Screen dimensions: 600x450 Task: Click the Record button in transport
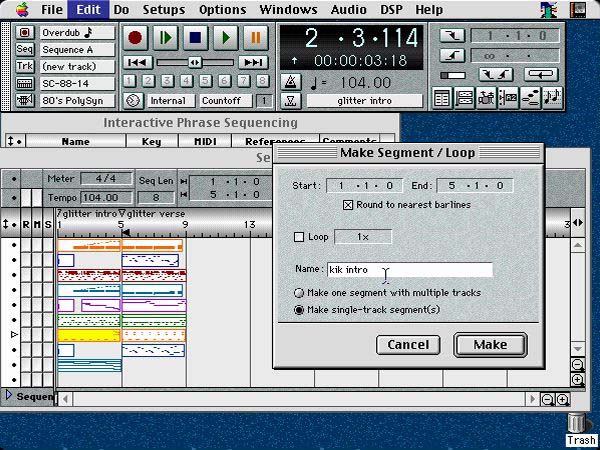click(135, 38)
